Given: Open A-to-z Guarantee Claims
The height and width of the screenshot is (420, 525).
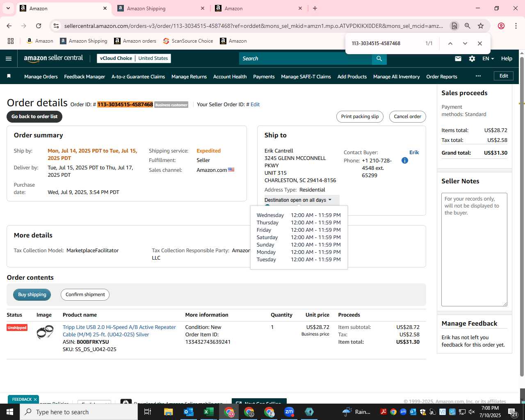Looking at the screenshot, I should (x=138, y=77).
